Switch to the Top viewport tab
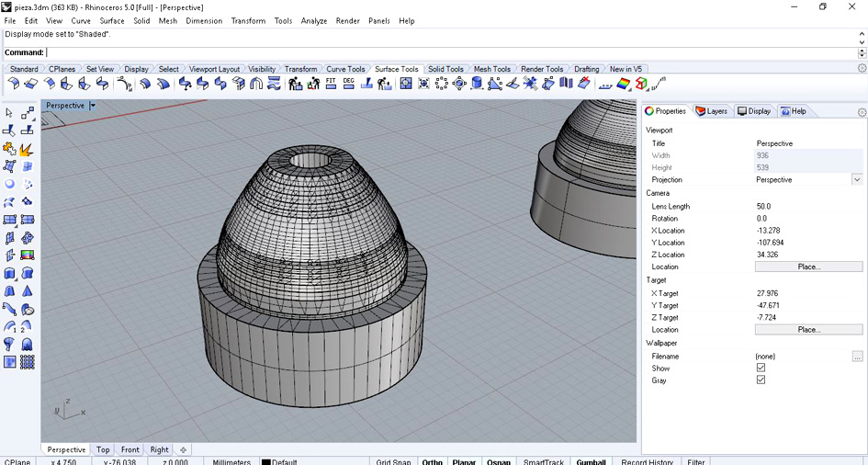 point(102,449)
